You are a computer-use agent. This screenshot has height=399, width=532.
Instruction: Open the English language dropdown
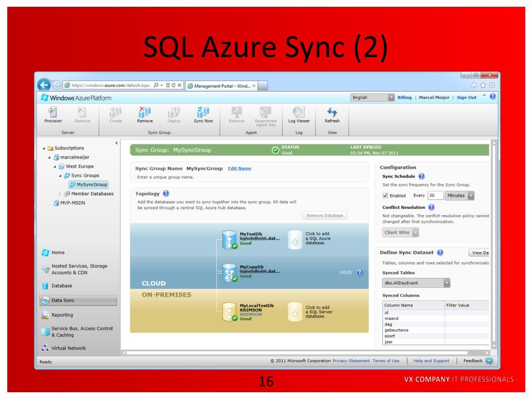pos(372,98)
